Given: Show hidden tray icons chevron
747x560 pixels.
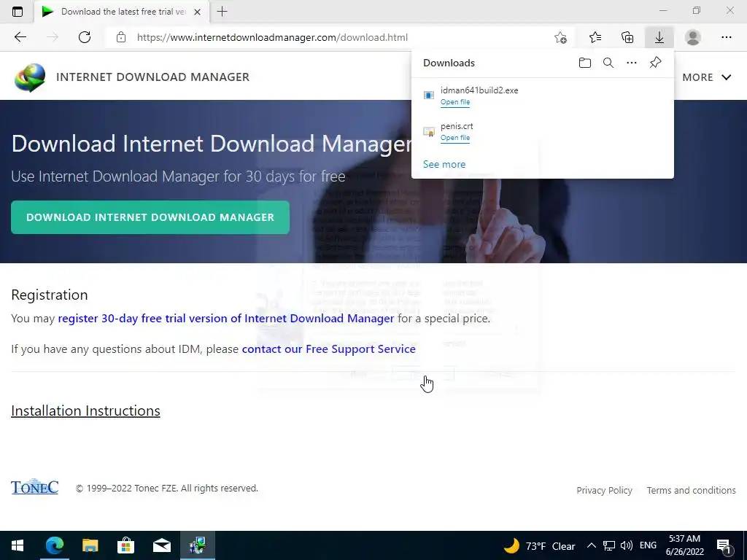Looking at the screenshot, I should click(591, 545).
